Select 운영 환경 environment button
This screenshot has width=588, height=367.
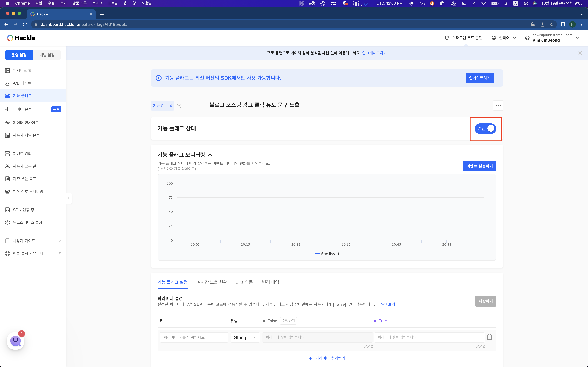click(x=19, y=55)
